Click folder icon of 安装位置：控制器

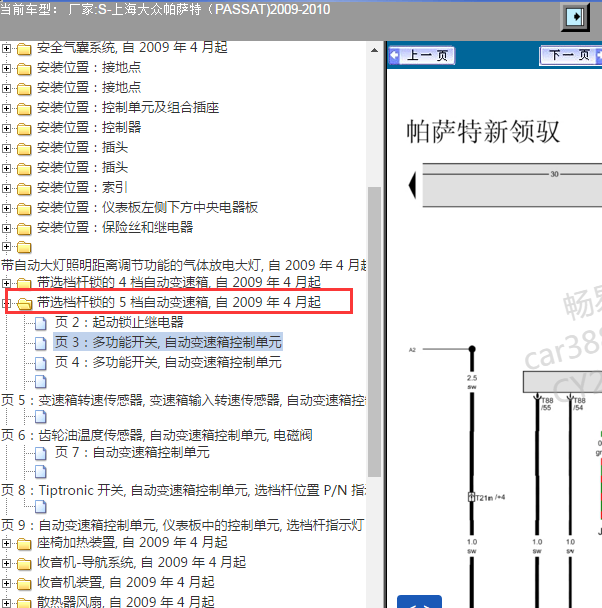24,129
